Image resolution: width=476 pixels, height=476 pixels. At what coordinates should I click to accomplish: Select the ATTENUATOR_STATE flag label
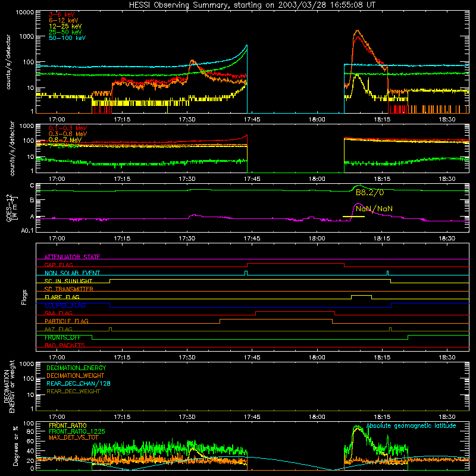(72, 257)
